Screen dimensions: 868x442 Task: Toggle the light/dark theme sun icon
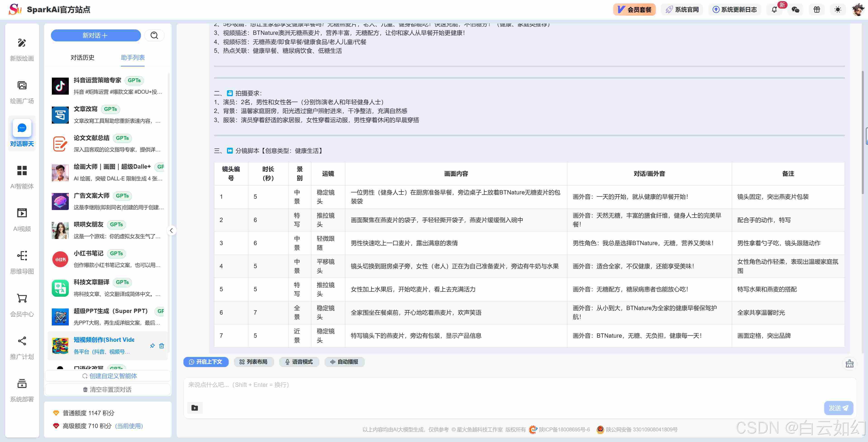coord(838,10)
